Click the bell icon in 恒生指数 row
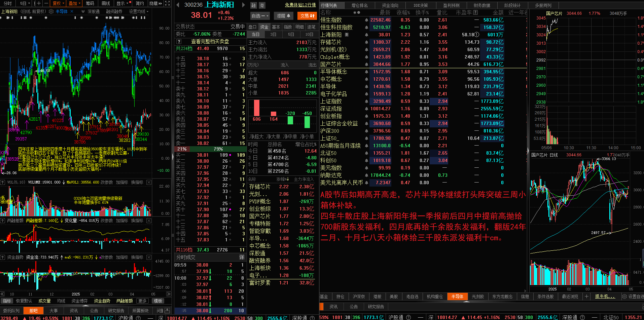Screen dimensions: 644x320 366,20
